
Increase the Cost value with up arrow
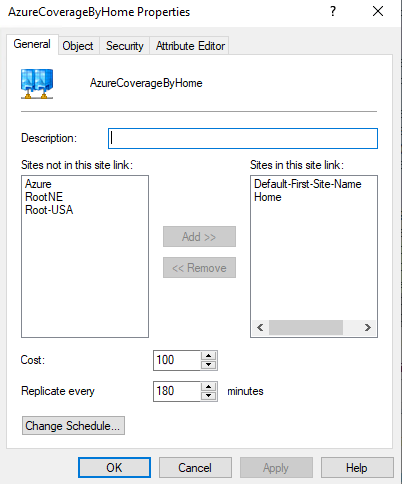click(209, 356)
